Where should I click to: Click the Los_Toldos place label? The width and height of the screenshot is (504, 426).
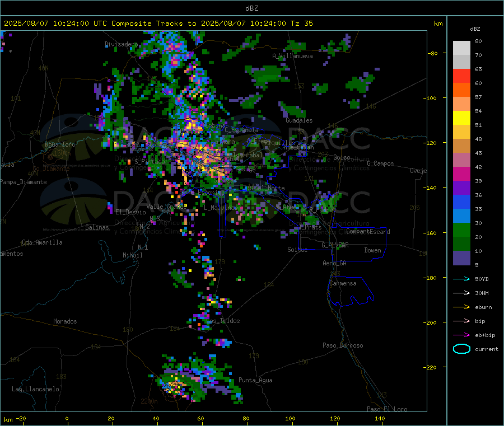pos(223,321)
